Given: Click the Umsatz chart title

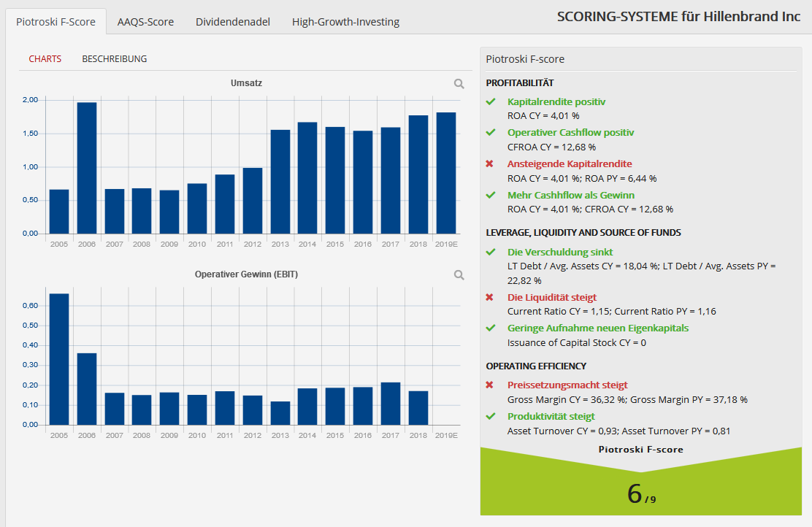Looking at the screenshot, I should click(247, 82).
